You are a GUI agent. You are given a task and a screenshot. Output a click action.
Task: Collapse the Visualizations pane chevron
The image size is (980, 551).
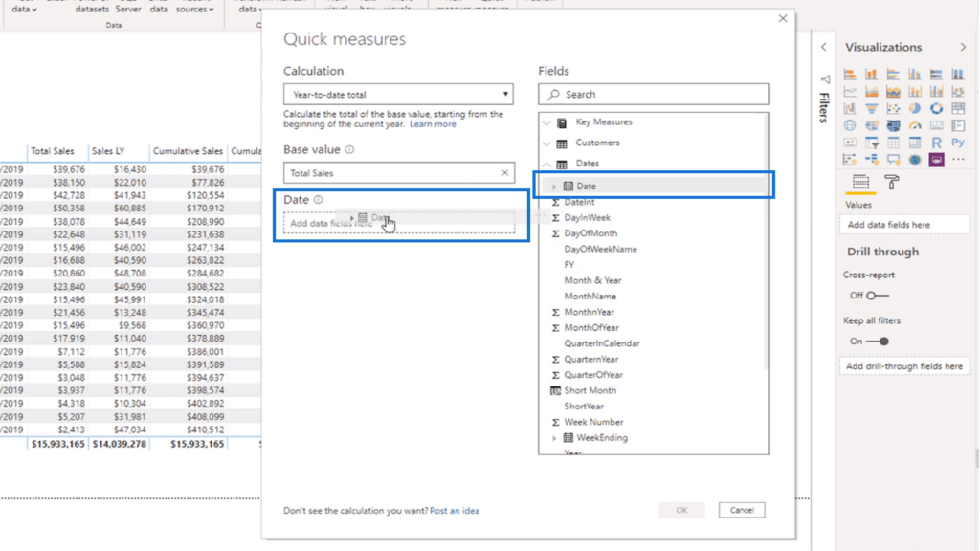point(963,48)
